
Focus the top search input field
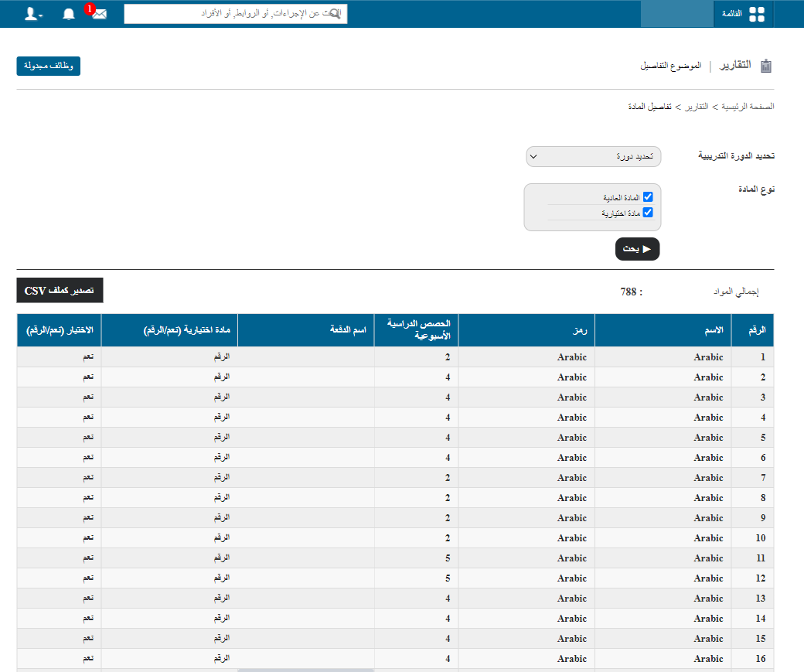pyautogui.click(x=235, y=14)
